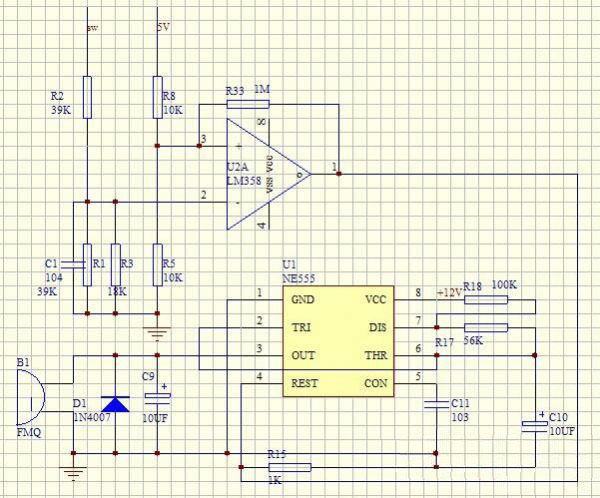Select the B1 FMQ buzzer symbol
The image size is (600, 498).
(x=31, y=398)
